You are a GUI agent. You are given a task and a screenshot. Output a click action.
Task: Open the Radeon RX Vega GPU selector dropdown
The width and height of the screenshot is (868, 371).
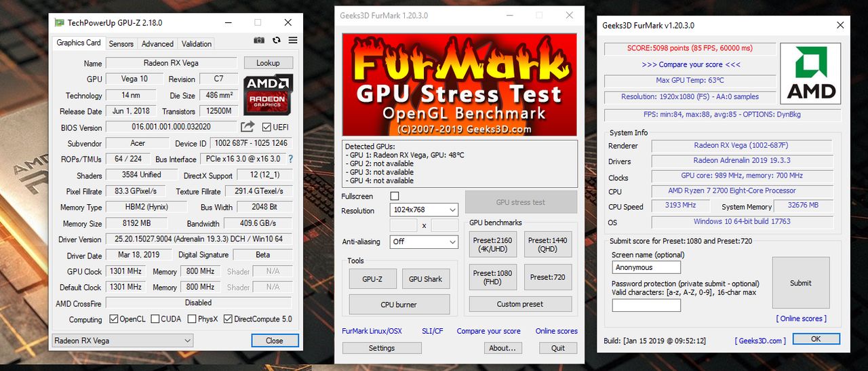(123, 340)
